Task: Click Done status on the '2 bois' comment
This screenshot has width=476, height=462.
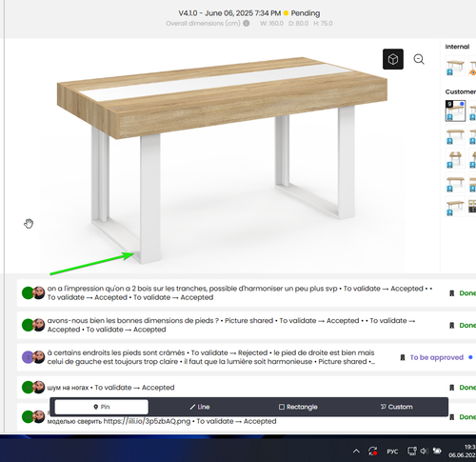Action: coord(467,293)
